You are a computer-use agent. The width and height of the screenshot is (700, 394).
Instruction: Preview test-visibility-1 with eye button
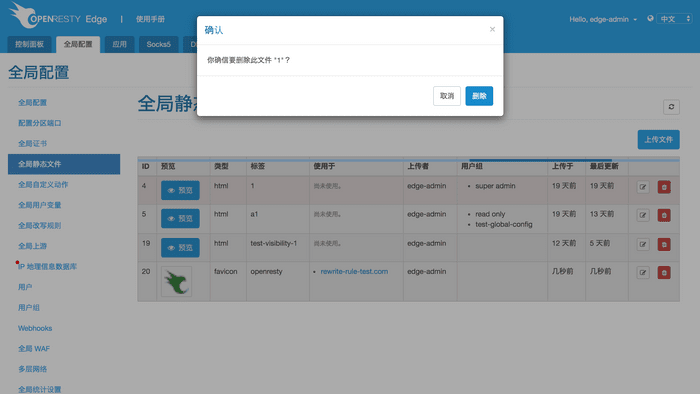[180, 247]
